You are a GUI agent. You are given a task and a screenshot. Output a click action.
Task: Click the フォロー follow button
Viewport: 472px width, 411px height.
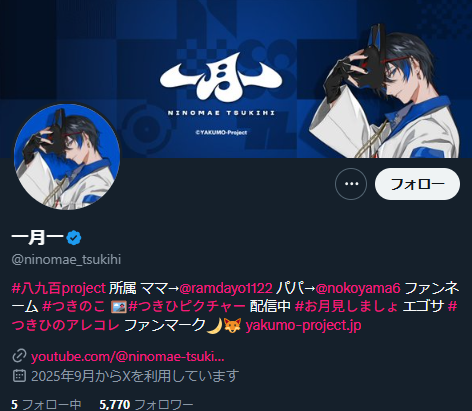pyautogui.click(x=417, y=184)
